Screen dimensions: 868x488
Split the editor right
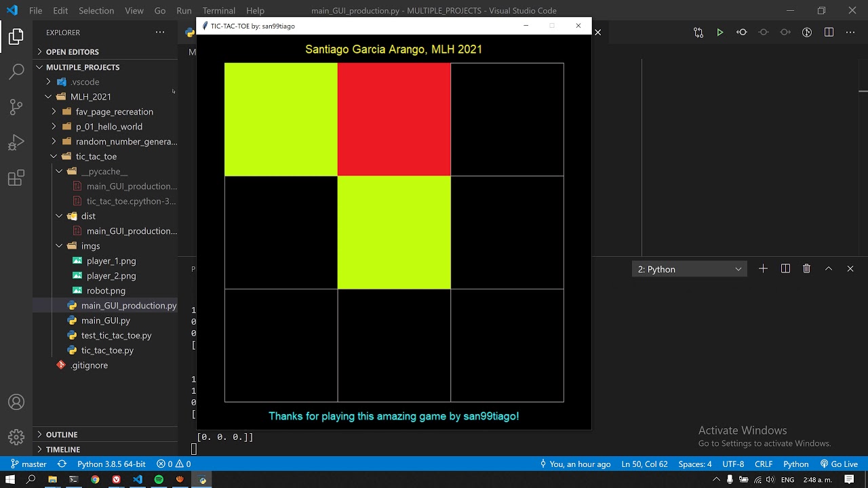829,33
